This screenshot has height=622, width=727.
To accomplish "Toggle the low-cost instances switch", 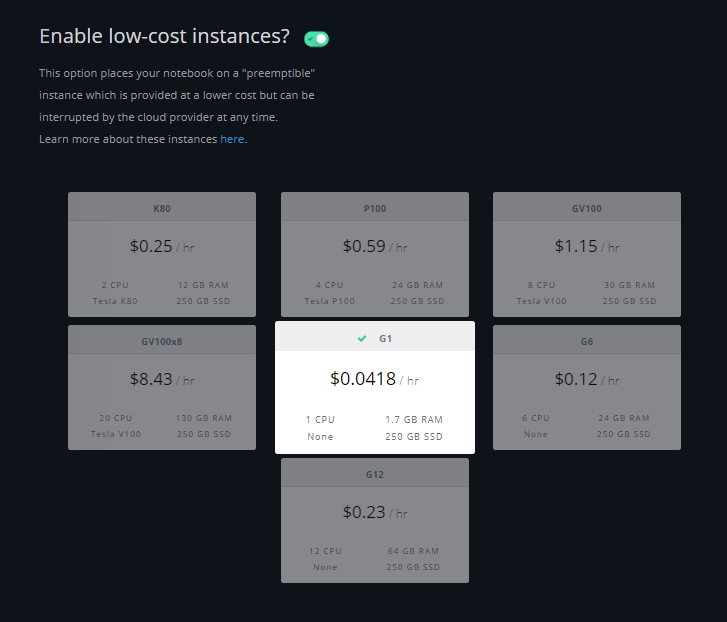I will tap(317, 38).
